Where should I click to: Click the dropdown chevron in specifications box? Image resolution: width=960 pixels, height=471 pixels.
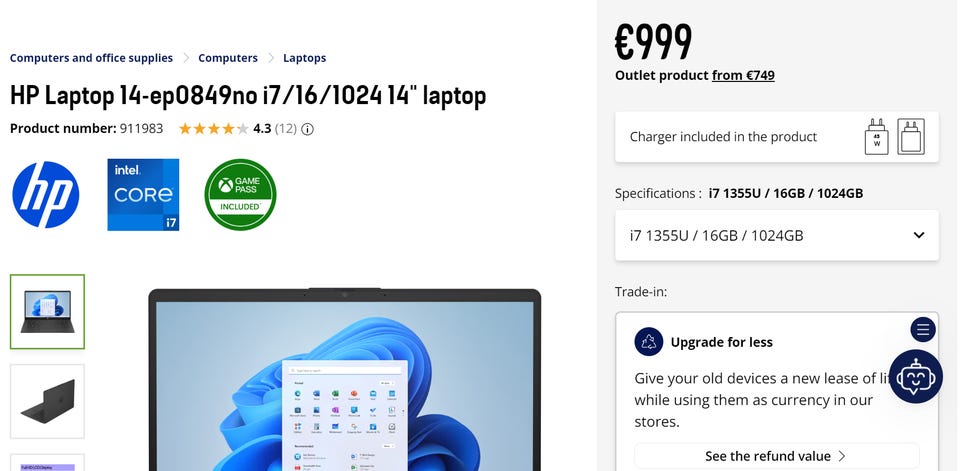coord(918,235)
